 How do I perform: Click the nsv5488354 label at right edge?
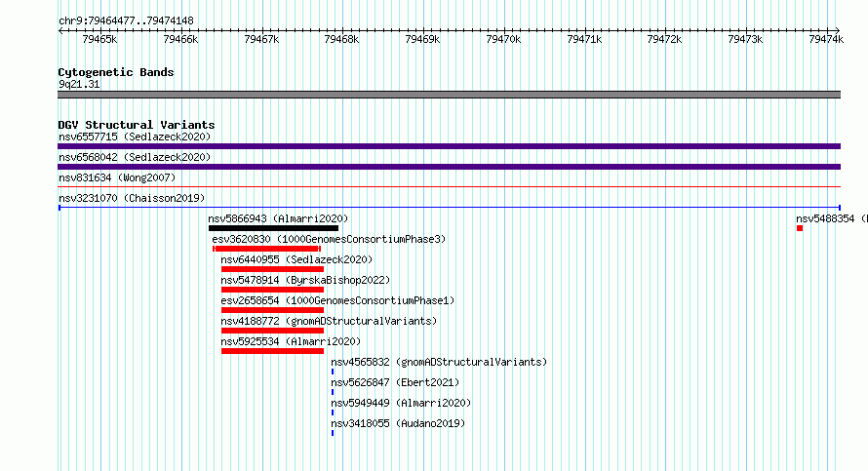point(832,218)
